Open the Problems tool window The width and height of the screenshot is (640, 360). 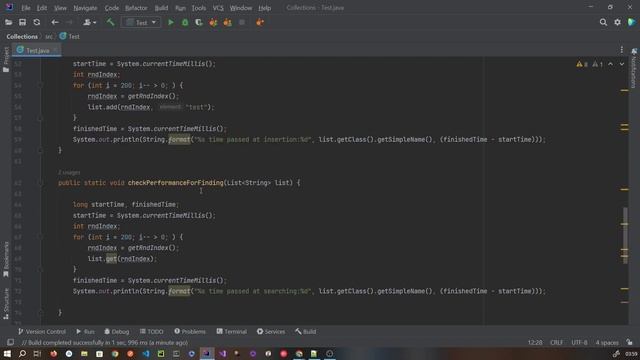click(190, 331)
